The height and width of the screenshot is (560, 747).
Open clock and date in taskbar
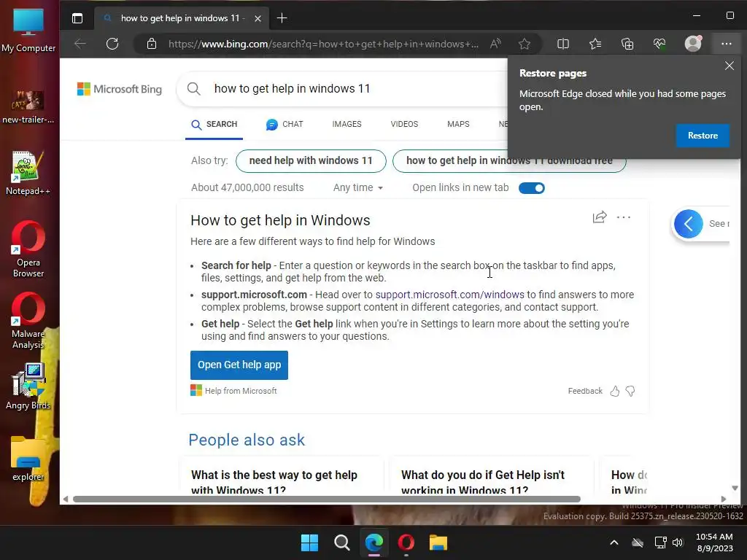715,542
